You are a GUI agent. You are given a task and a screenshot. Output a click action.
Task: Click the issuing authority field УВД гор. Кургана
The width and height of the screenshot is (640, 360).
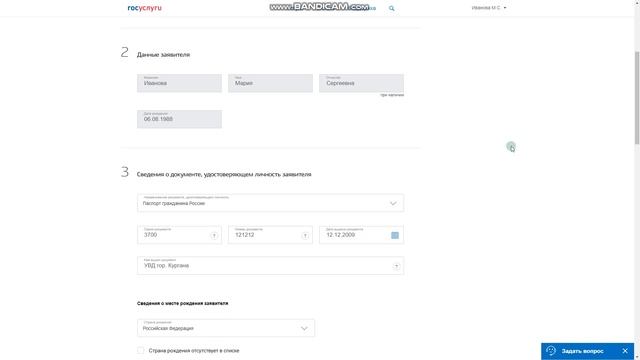(270, 265)
